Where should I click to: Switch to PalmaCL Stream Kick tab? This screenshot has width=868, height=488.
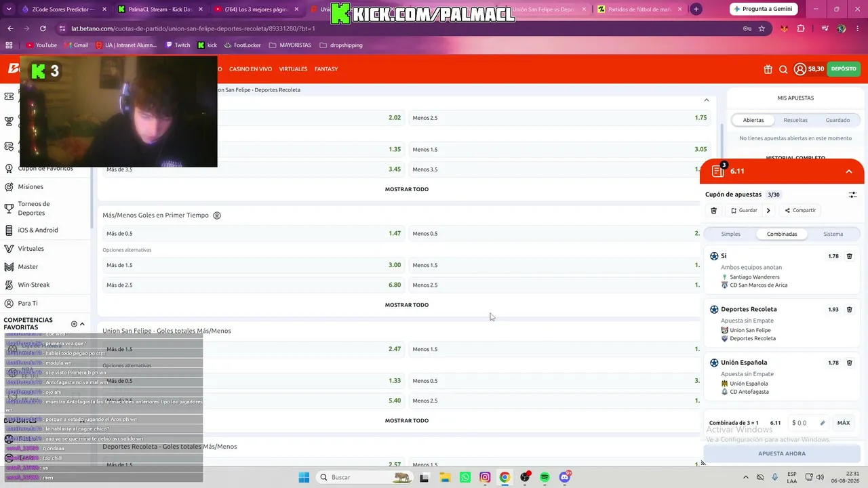(159, 9)
